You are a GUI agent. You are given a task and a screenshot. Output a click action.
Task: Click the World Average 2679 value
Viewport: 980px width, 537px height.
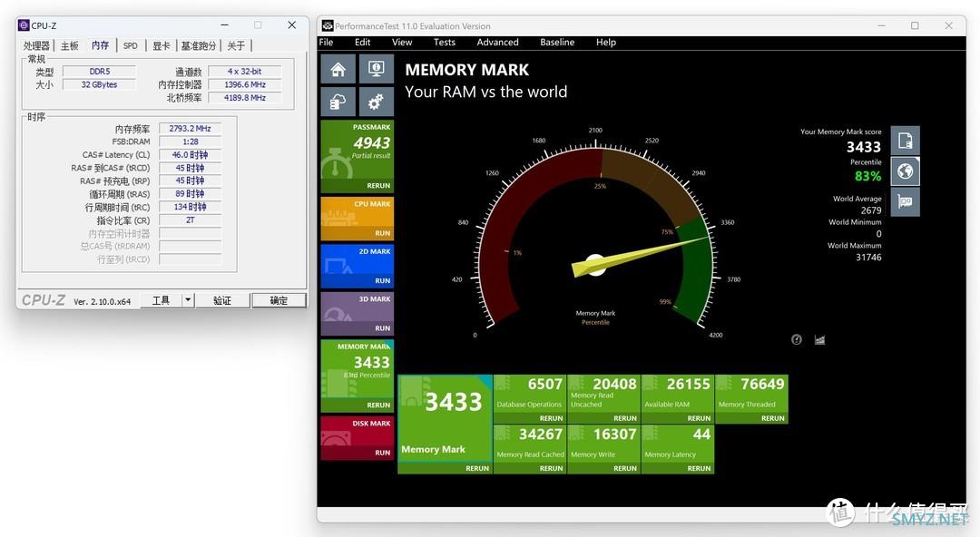[x=870, y=210]
